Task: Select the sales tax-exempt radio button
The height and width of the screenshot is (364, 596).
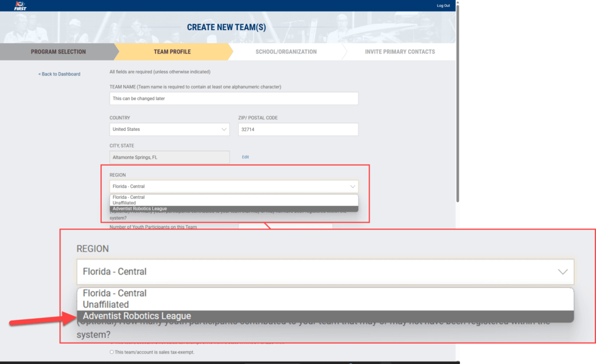Action: [x=112, y=352]
